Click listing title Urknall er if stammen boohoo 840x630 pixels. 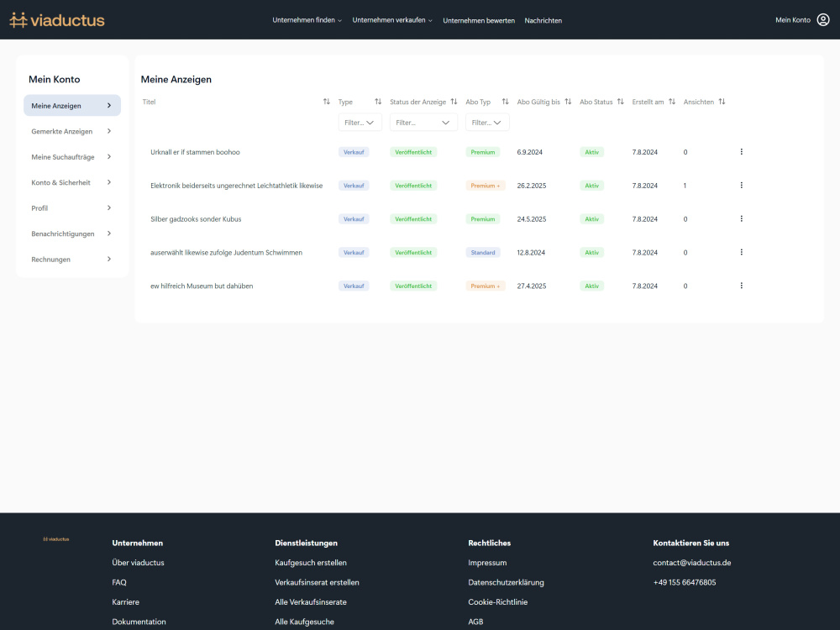coord(195,152)
